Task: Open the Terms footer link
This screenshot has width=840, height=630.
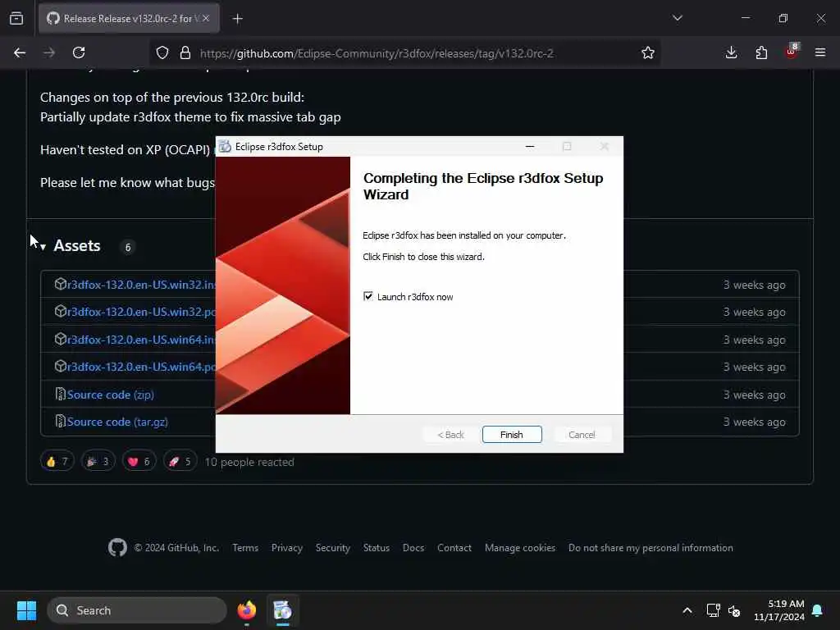Action: pos(245,547)
